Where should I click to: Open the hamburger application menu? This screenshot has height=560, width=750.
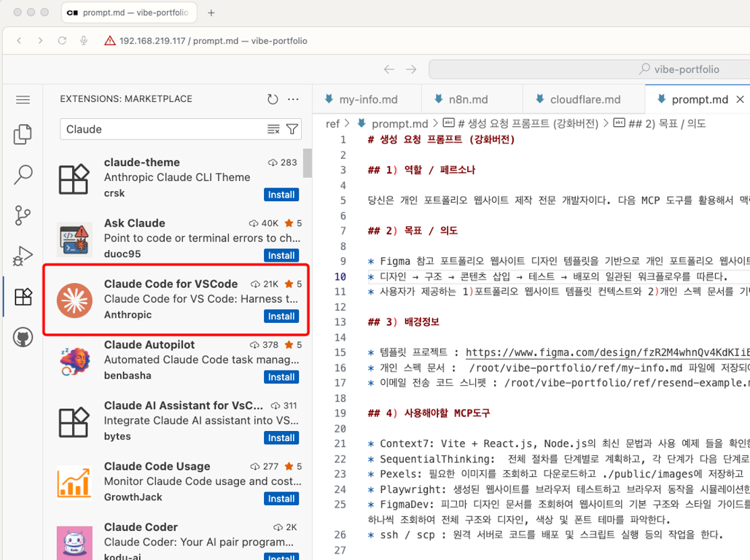[23, 100]
